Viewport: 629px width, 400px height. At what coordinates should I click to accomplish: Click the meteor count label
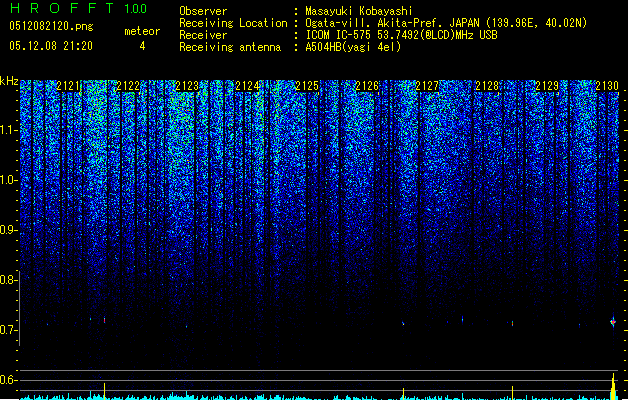[142, 31]
